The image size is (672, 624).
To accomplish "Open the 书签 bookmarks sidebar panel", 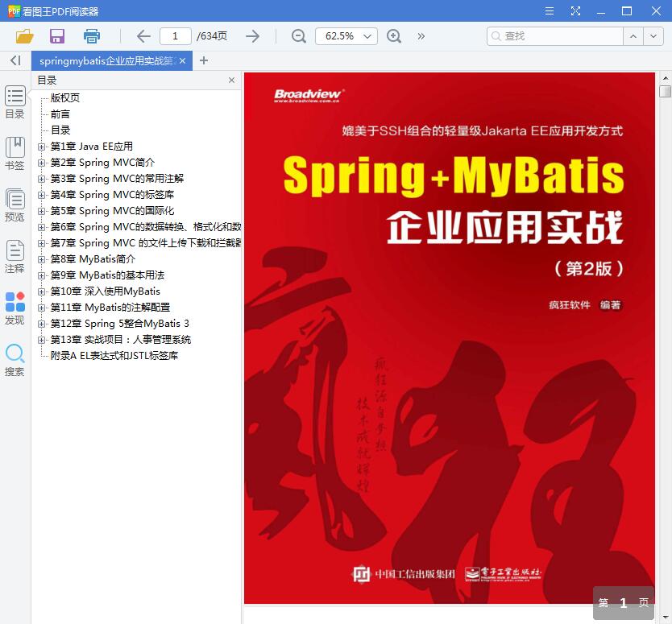I will tap(15, 154).
